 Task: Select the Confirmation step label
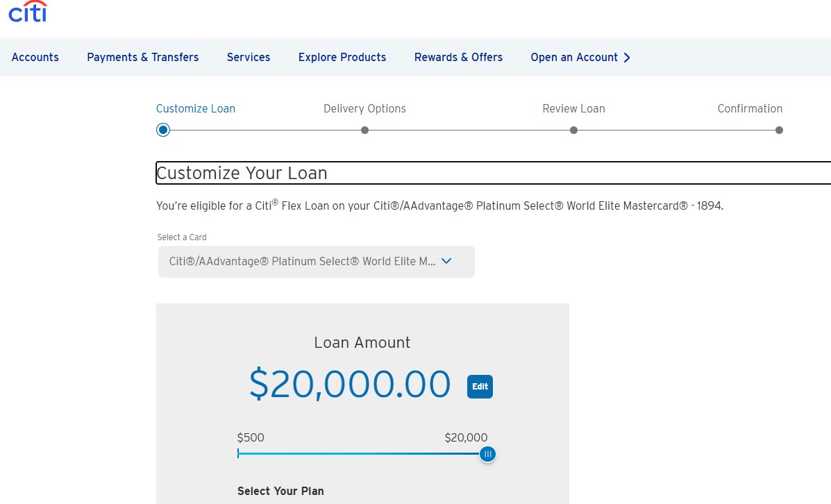click(750, 108)
